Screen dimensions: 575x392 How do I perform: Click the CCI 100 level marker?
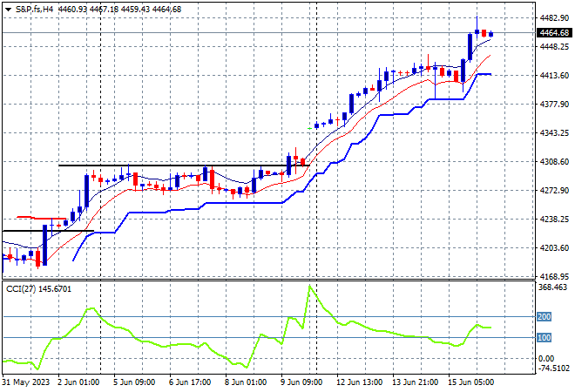544,337
